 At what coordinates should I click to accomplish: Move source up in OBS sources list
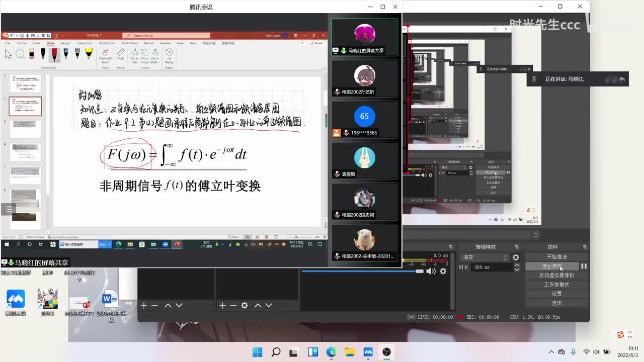pos(258,305)
